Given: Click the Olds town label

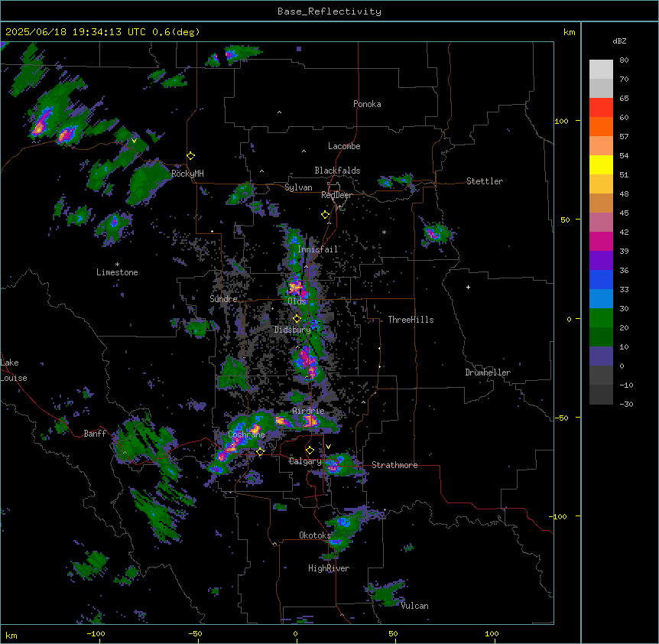Looking at the screenshot, I should click(x=297, y=301).
